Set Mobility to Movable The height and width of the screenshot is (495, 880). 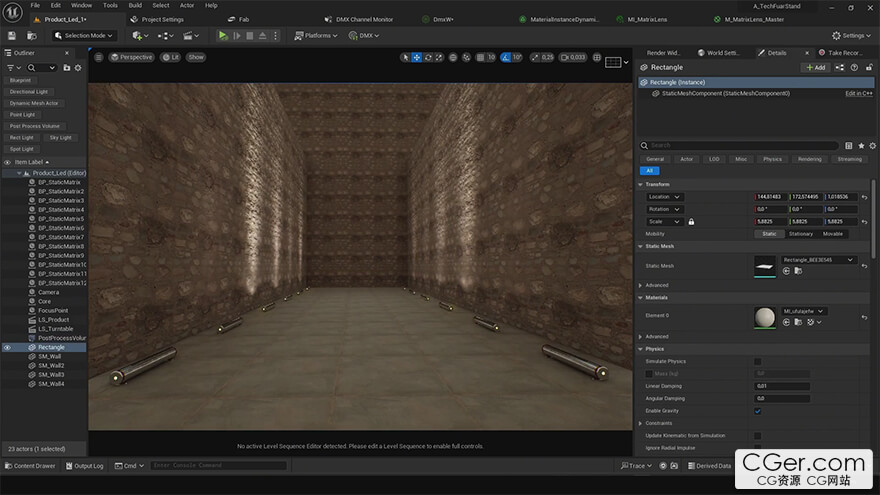click(832, 234)
